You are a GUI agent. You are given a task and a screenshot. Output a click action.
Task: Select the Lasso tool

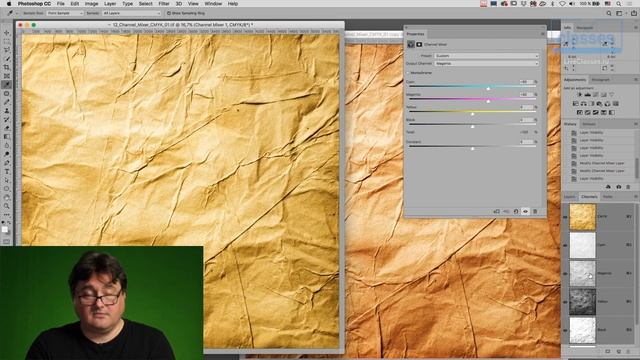7,50
